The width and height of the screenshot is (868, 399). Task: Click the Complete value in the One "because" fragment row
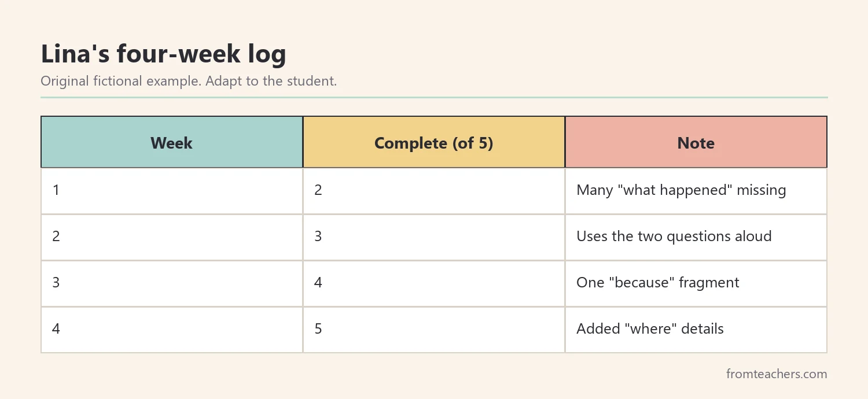434,283
